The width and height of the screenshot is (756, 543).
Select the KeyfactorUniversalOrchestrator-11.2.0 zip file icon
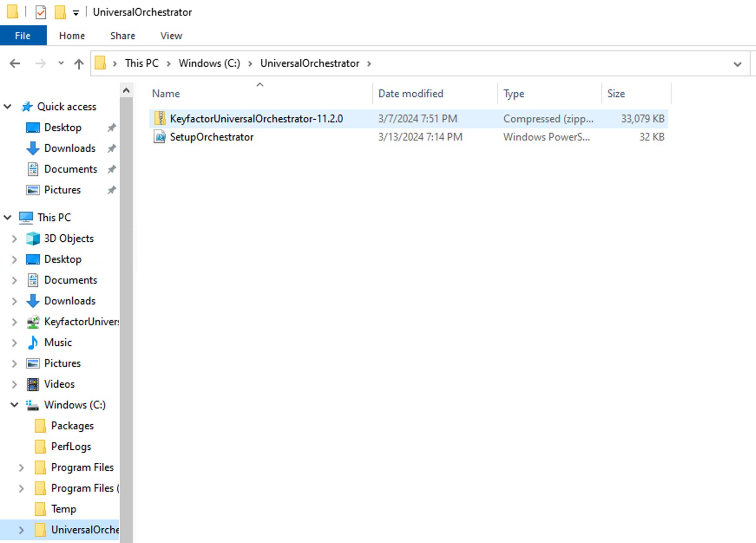[160, 118]
